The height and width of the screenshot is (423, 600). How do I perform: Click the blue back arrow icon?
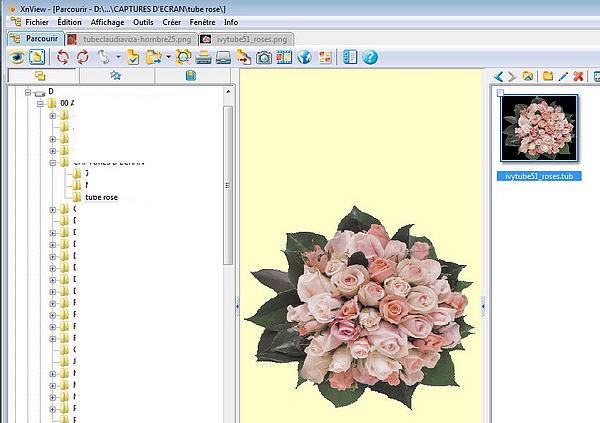click(499, 76)
